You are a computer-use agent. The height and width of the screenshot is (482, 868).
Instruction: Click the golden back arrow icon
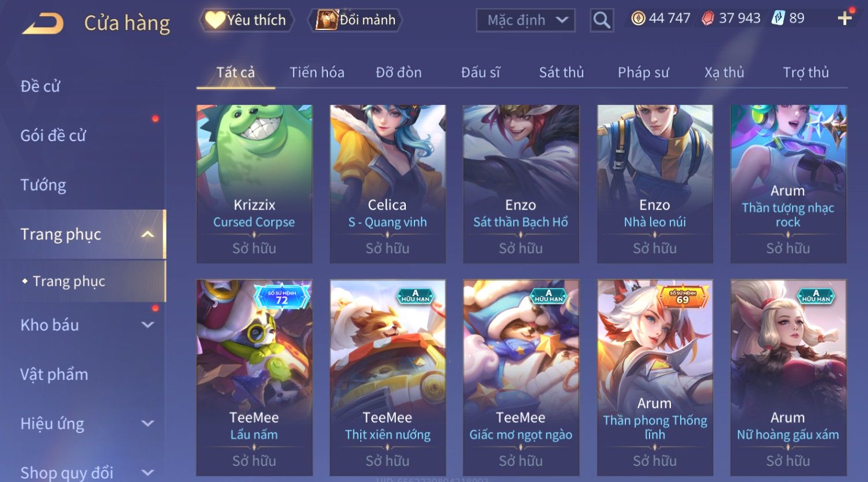tap(43, 24)
